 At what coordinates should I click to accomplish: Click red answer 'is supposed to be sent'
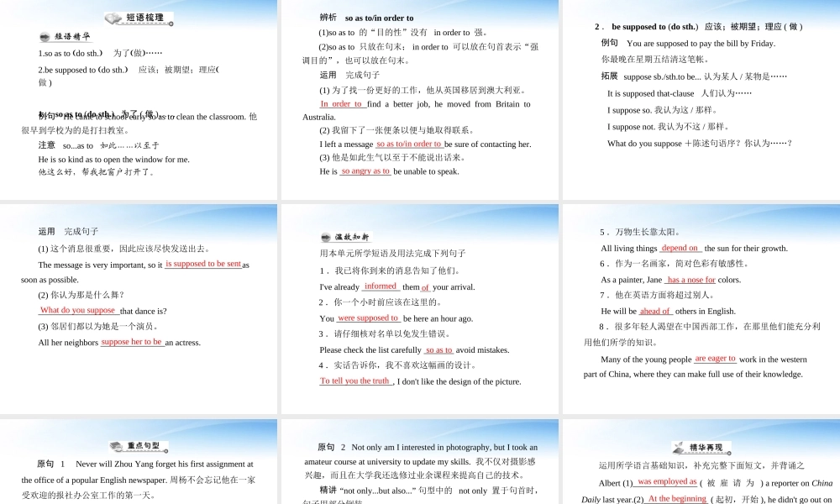click(x=203, y=264)
